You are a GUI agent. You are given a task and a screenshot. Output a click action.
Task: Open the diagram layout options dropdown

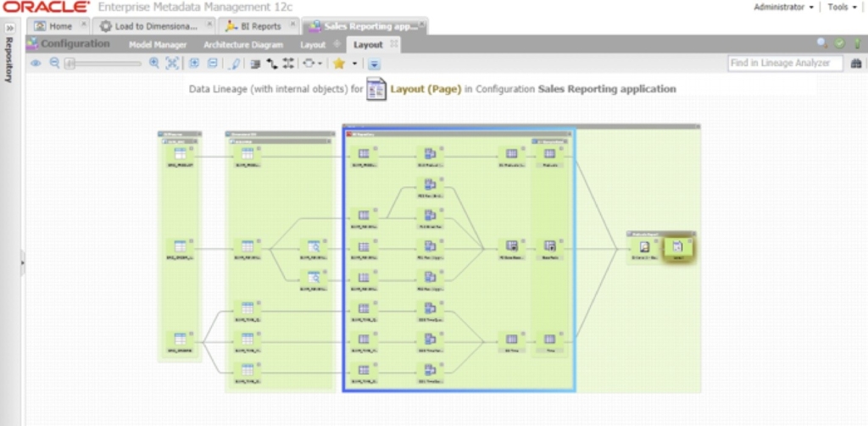click(x=312, y=64)
